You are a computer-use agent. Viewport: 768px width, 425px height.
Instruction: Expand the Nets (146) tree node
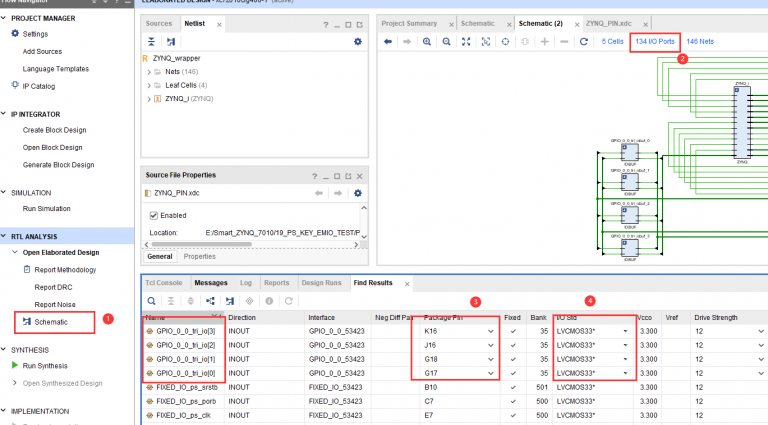tap(149, 72)
